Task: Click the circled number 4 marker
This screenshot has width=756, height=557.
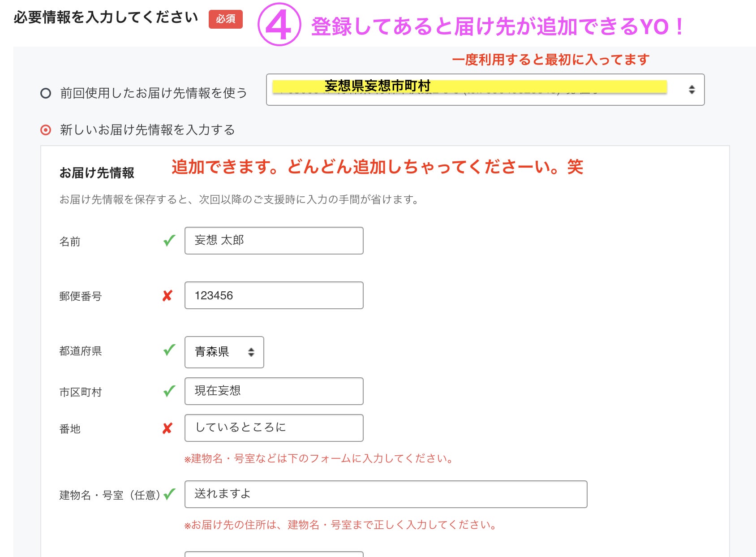Action: pos(279,25)
